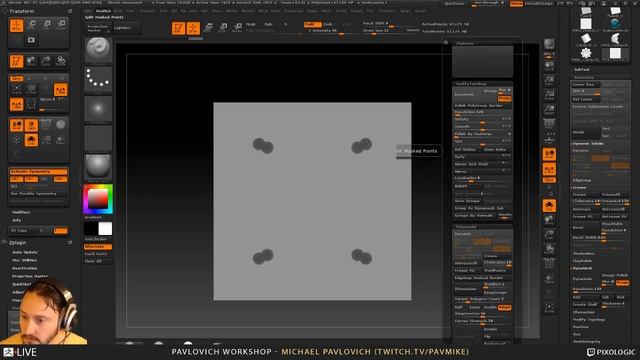
Task: Toggle the Mrgb channel button
Action: tap(251, 24)
